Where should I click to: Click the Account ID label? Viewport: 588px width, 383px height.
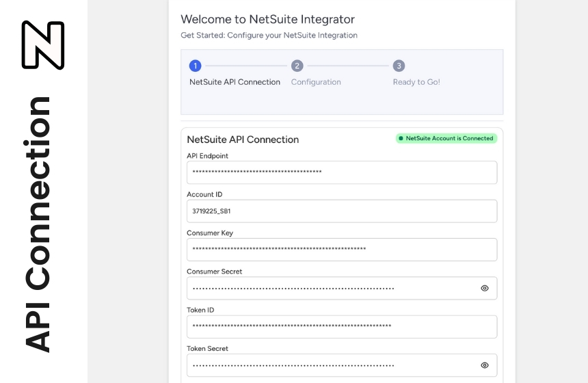[x=204, y=194]
